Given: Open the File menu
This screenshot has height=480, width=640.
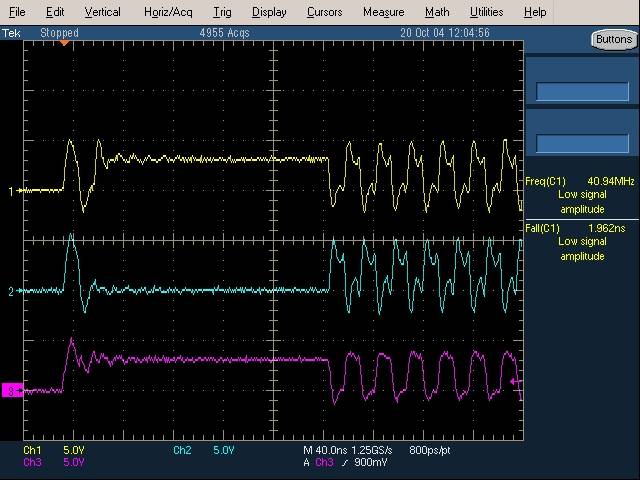Looking at the screenshot, I should (x=18, y=12).
